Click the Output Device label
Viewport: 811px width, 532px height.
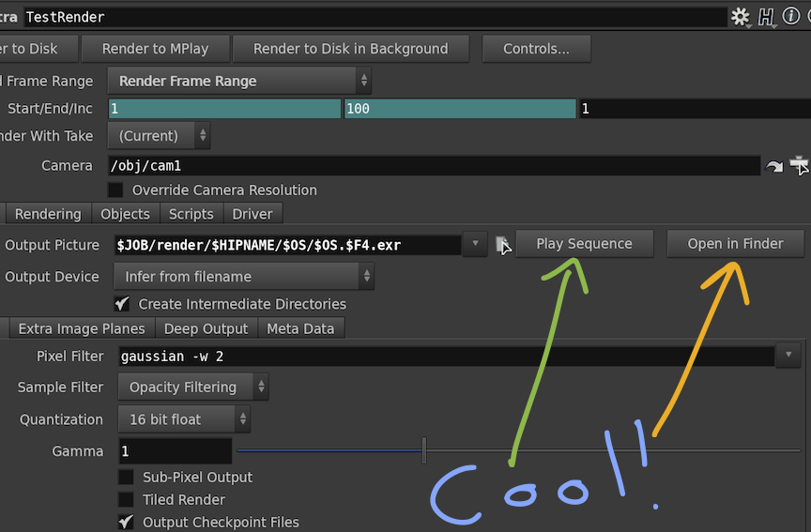click(x=52, y=277)
